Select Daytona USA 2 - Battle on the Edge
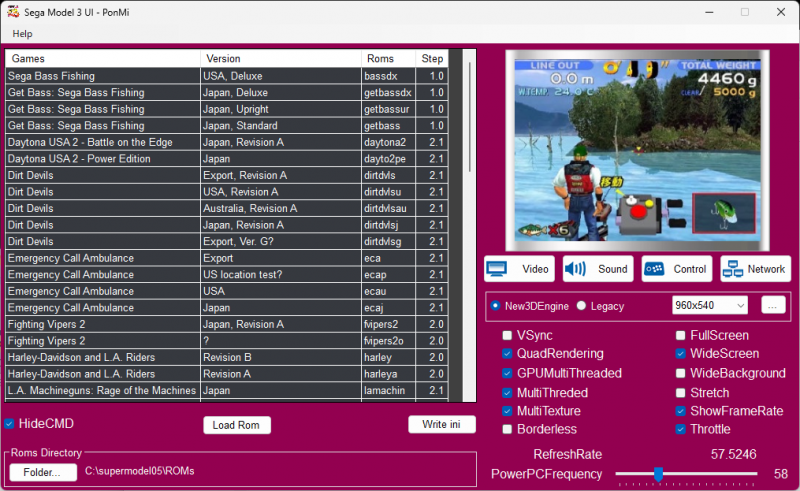 pos(227,142)
